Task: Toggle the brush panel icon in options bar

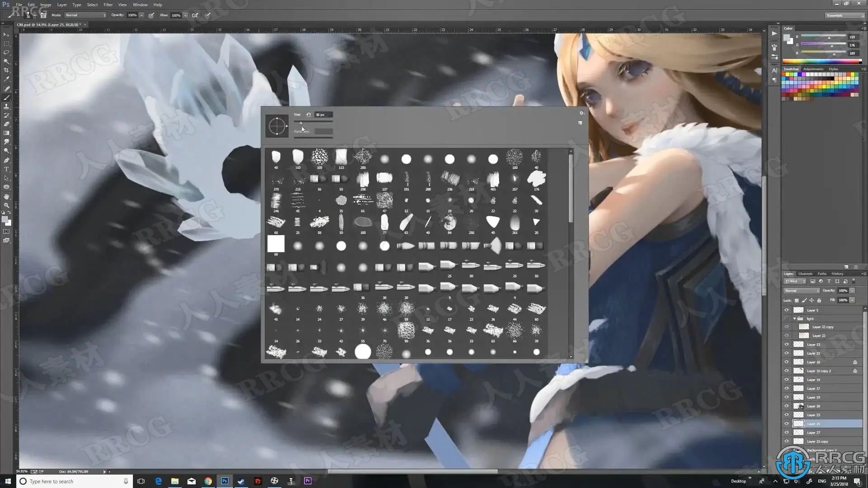Action: (x=43, y=15)
